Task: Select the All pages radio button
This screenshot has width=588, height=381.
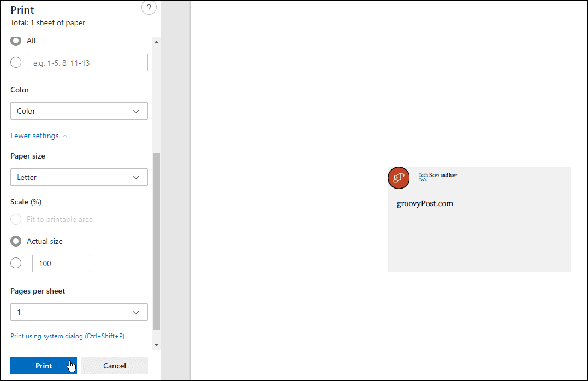Action: coord(16,40)
